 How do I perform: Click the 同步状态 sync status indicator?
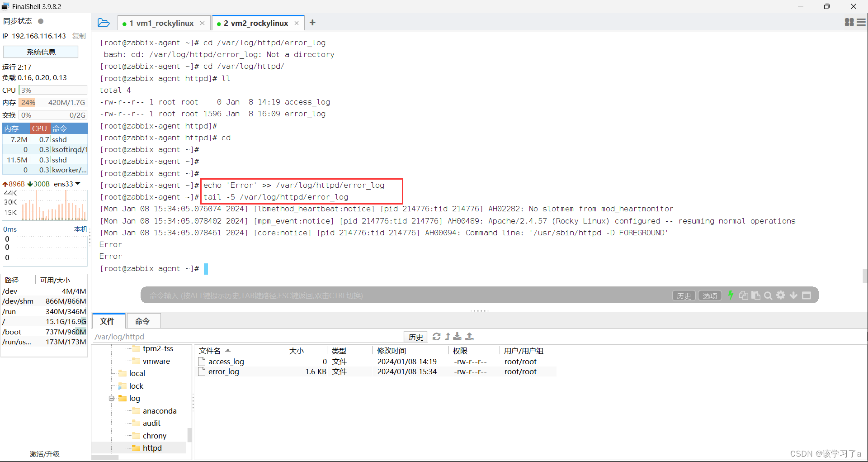click(x=41, y=21)
